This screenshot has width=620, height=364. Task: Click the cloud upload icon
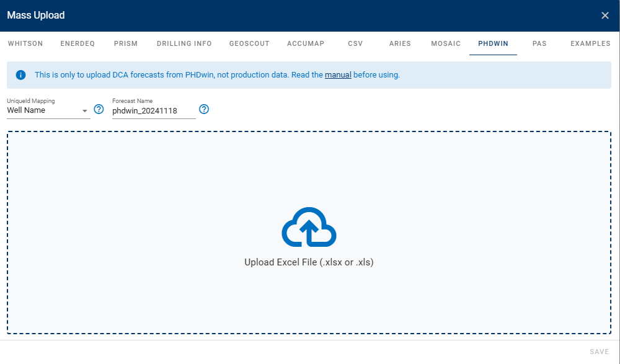tap(309, 227)
